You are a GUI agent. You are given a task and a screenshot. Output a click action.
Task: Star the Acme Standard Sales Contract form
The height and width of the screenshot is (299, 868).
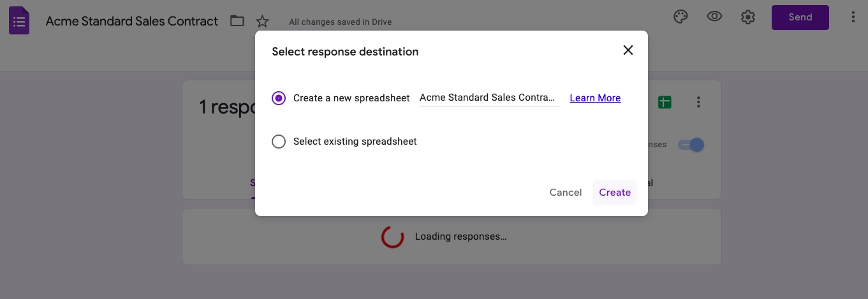[262, 21]
